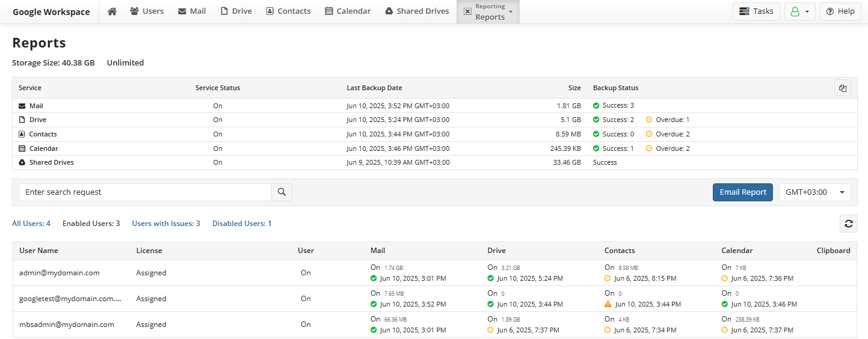The width and height of the screenshot is (868, 339).
Task: Click googletest Mail size 7.65 MB
Action: click(394, 294)
